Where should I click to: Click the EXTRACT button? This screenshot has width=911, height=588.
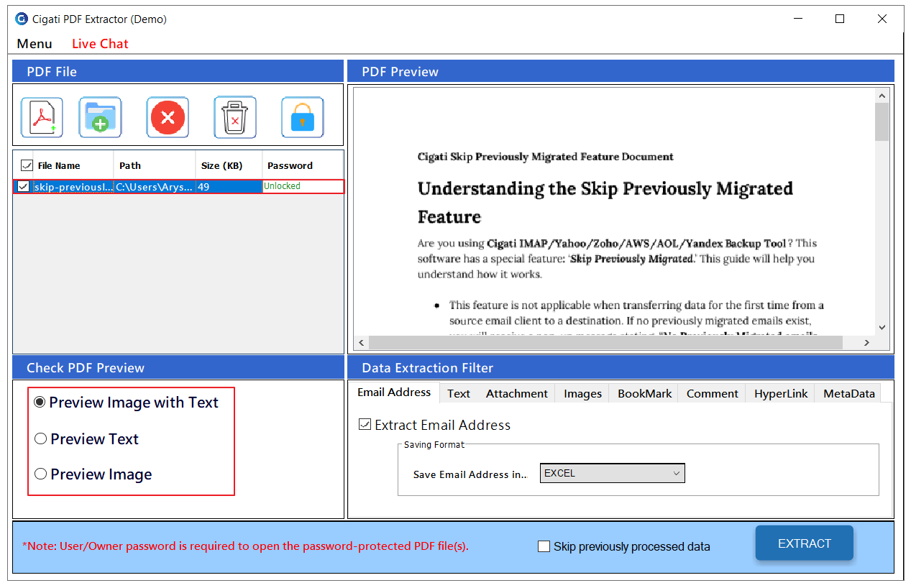point(804,543)
